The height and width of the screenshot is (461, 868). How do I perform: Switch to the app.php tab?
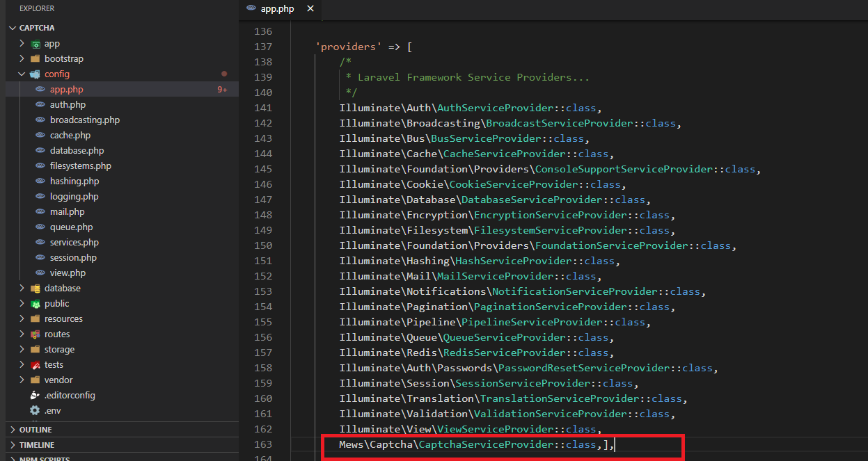[278, 9]
